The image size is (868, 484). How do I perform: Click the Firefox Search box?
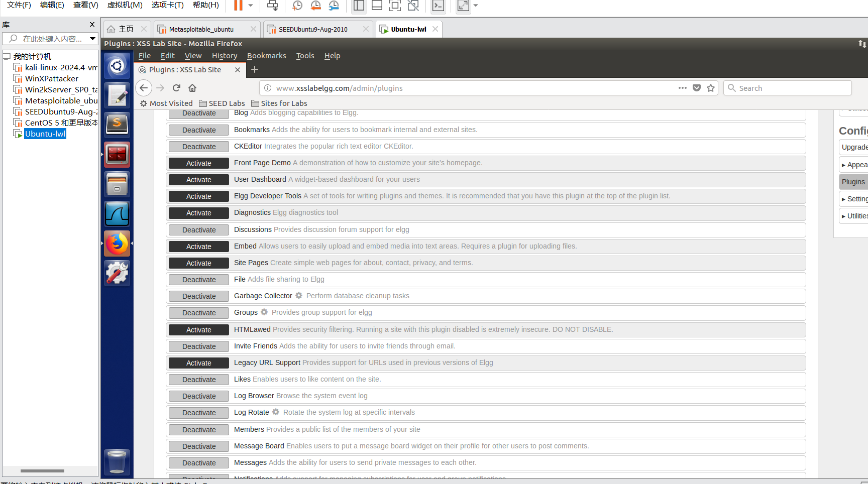pyautogui.click(x=788, y=88)
